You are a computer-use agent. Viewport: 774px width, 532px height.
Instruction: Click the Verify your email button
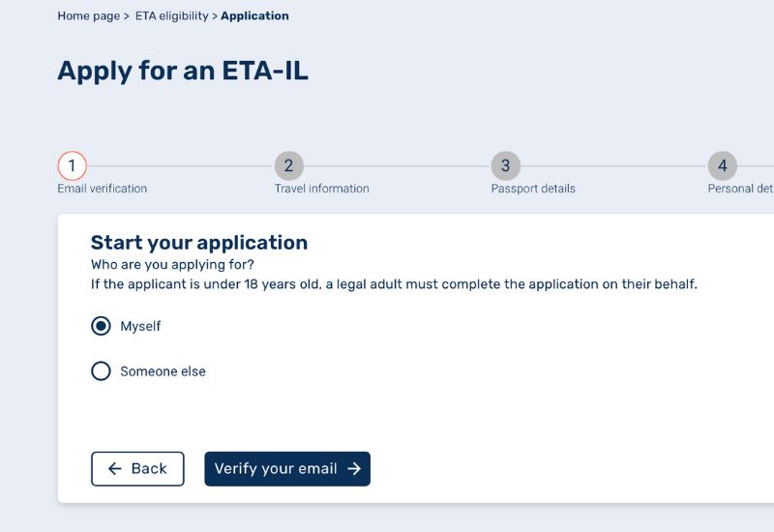287,469
